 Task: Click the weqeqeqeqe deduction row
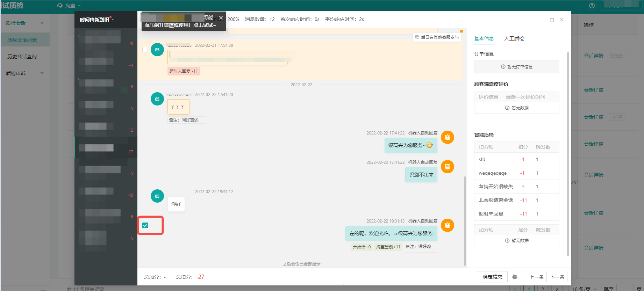click(x=516, y=173)
